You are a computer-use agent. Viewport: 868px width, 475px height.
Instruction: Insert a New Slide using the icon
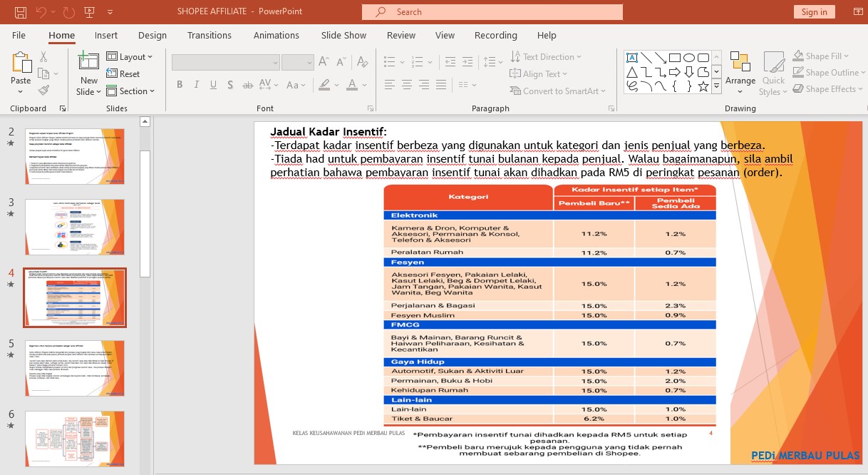(88, 62)
